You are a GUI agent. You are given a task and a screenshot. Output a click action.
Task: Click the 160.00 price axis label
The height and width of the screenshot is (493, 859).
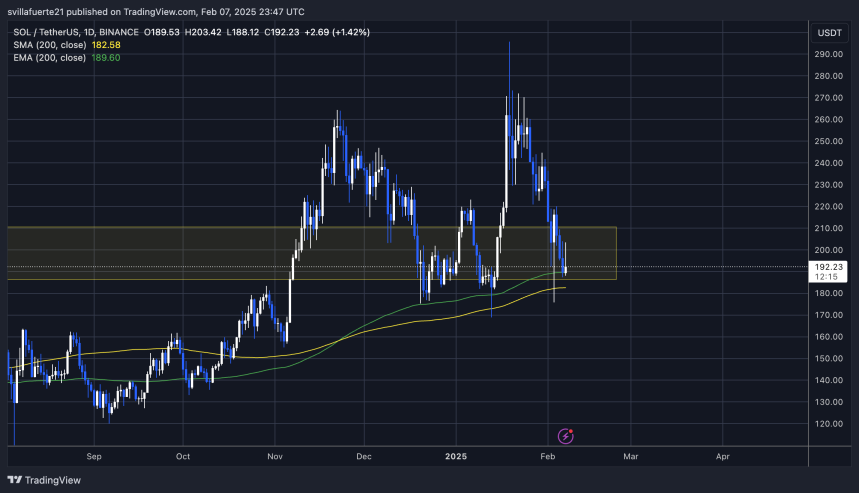click(828, 337)
